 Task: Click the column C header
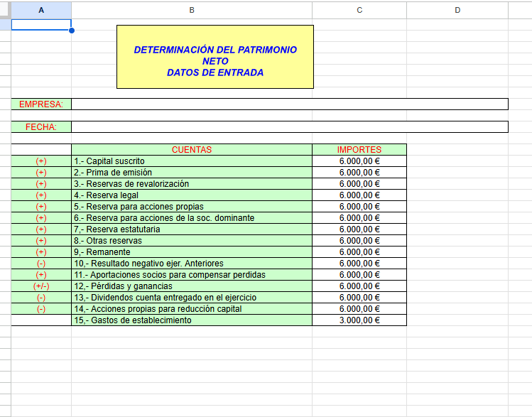pos(359,10)
